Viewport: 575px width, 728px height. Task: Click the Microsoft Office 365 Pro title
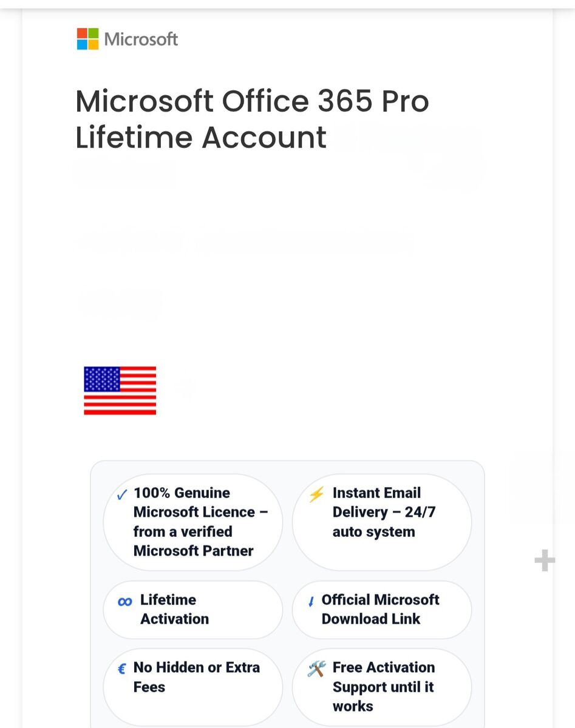pos(252,119)
